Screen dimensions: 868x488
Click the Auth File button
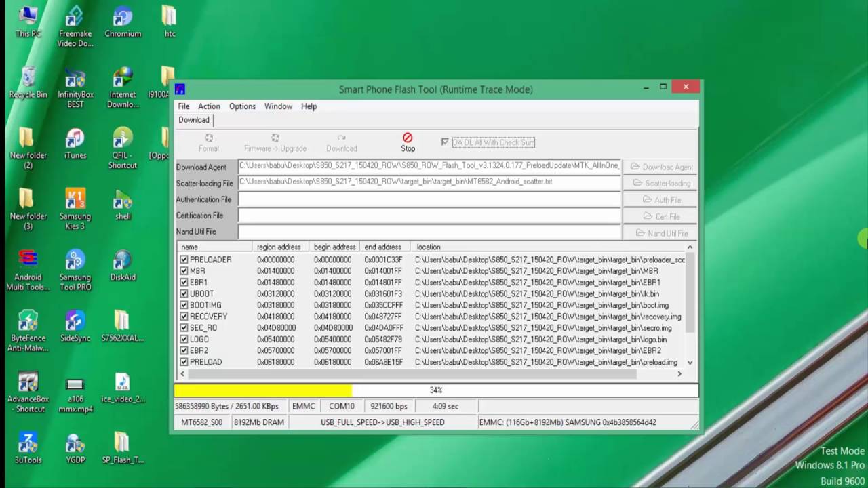coord(660,200)
